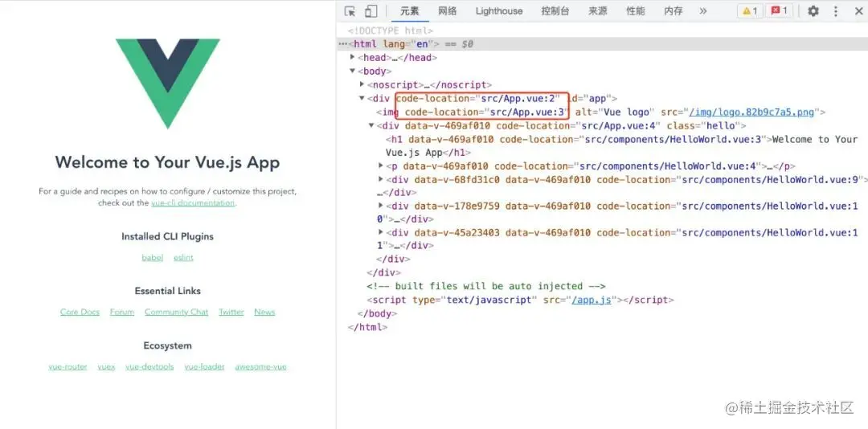Collapse the body element node
Screen dimensions: 868x429
353,71
